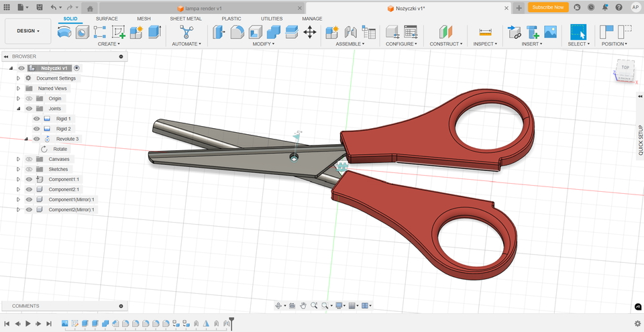This screenshot has width=644, height=332.
Task: Select the Pan hand tool in navigation bar
Action: click(303, 306)
